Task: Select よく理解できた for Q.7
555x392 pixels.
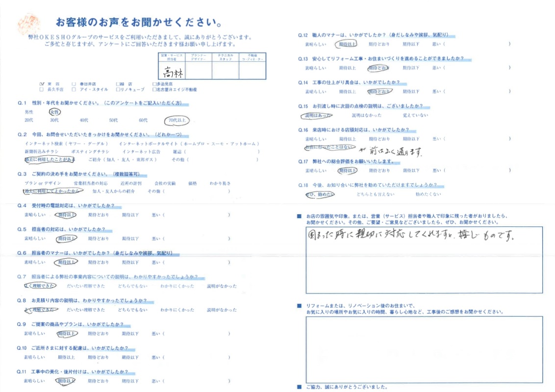Action: point(40,286)
